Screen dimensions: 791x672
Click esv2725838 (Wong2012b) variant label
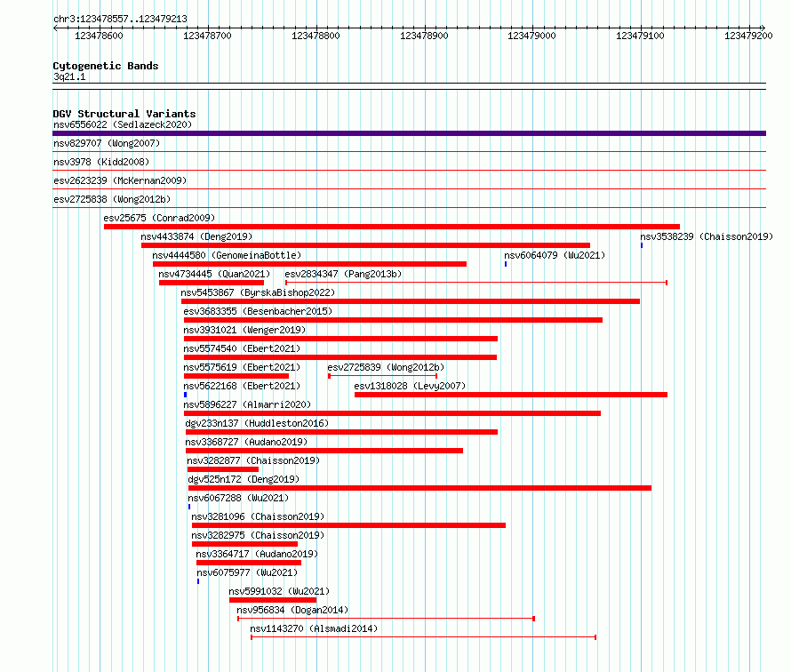112,199
